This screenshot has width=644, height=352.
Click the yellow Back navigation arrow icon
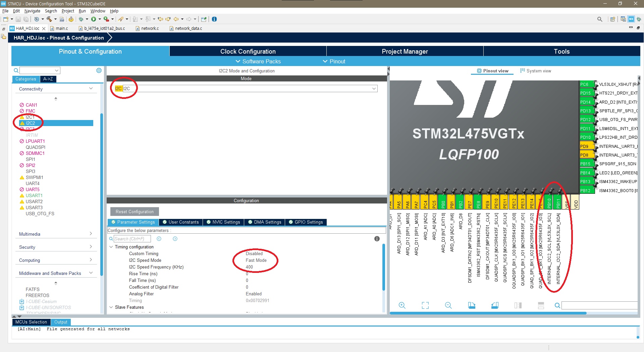[176, 19]
